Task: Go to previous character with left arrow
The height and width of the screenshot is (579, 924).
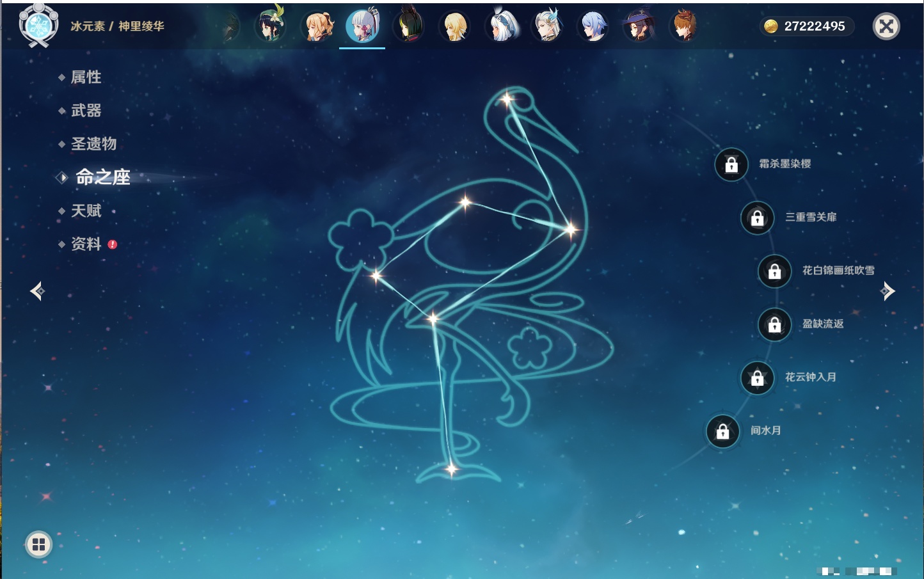Action: click(37, 291)
